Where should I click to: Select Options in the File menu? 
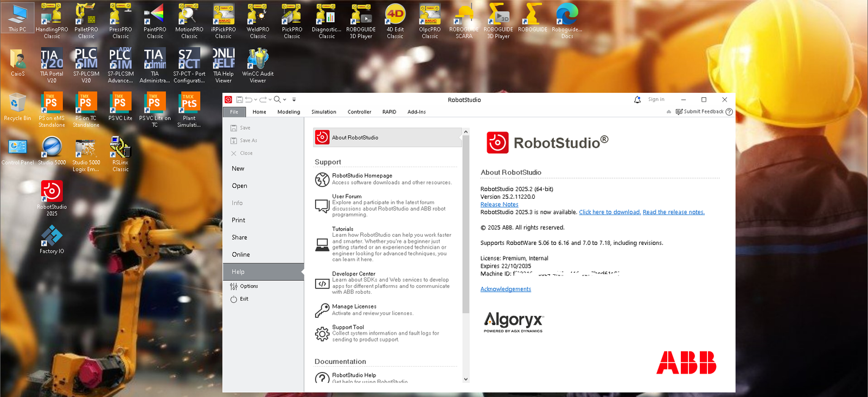point(248,286)
